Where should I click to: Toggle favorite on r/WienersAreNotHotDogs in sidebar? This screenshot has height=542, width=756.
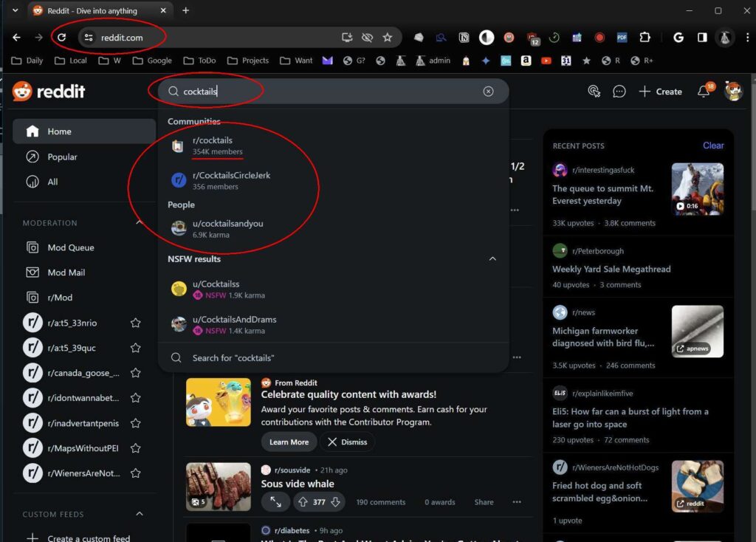tap(135, 473)
